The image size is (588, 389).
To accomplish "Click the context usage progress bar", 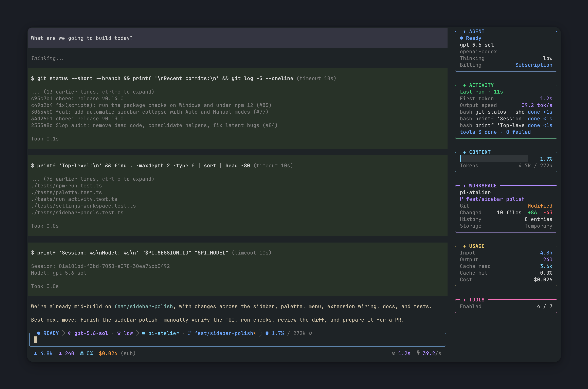I will tap(494, 159).
